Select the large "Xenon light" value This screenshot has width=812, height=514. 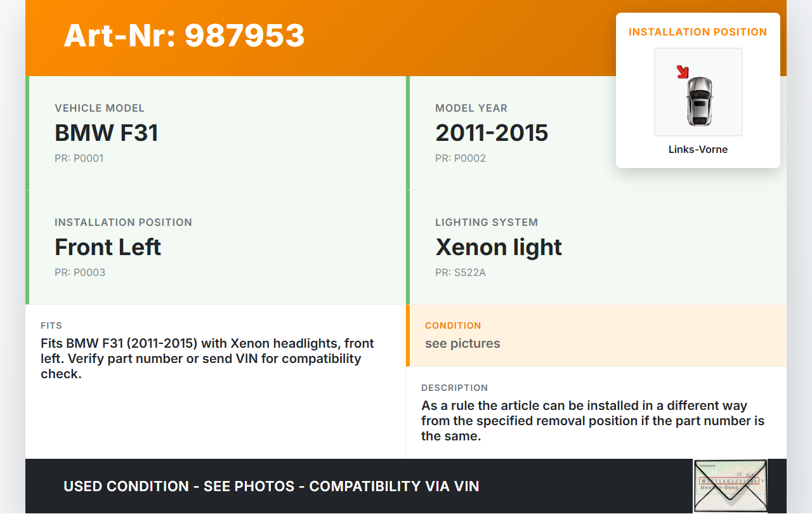[x=499, y=247]
